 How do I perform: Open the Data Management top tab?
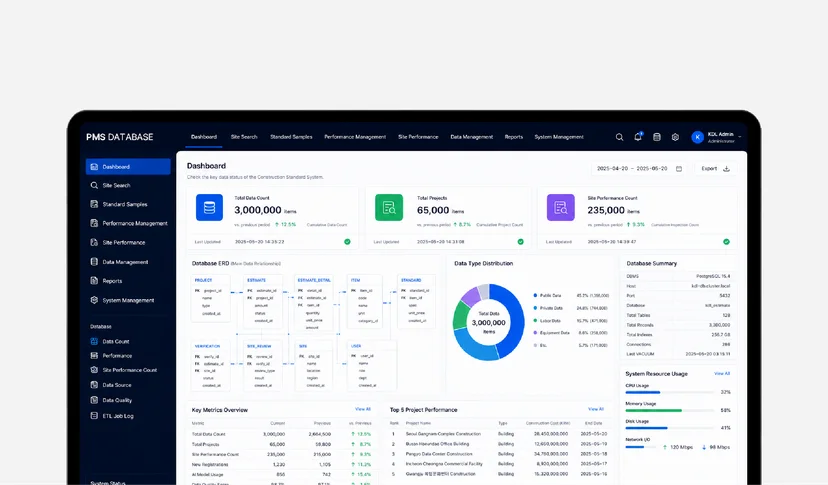click(x=472, y=137)
